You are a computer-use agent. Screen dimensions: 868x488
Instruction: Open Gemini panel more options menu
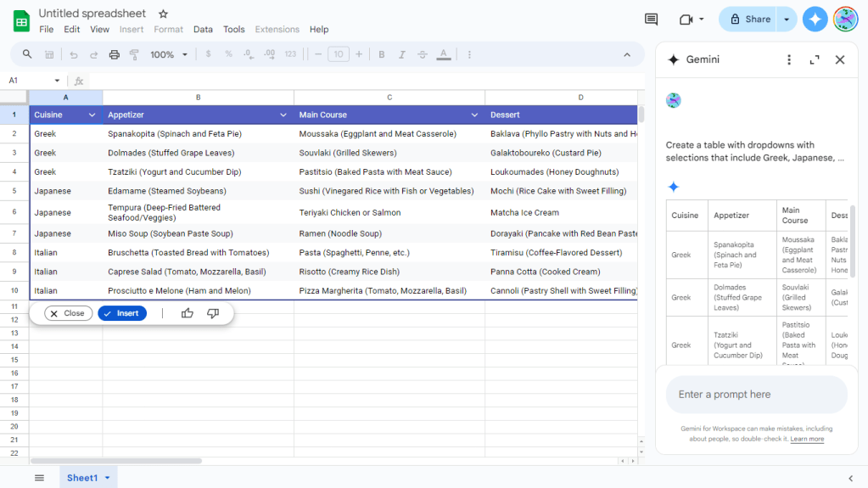(789, 59)
